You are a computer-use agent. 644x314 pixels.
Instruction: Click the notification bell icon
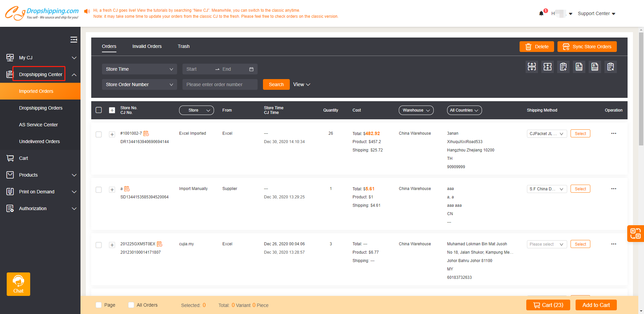[541, 13]
